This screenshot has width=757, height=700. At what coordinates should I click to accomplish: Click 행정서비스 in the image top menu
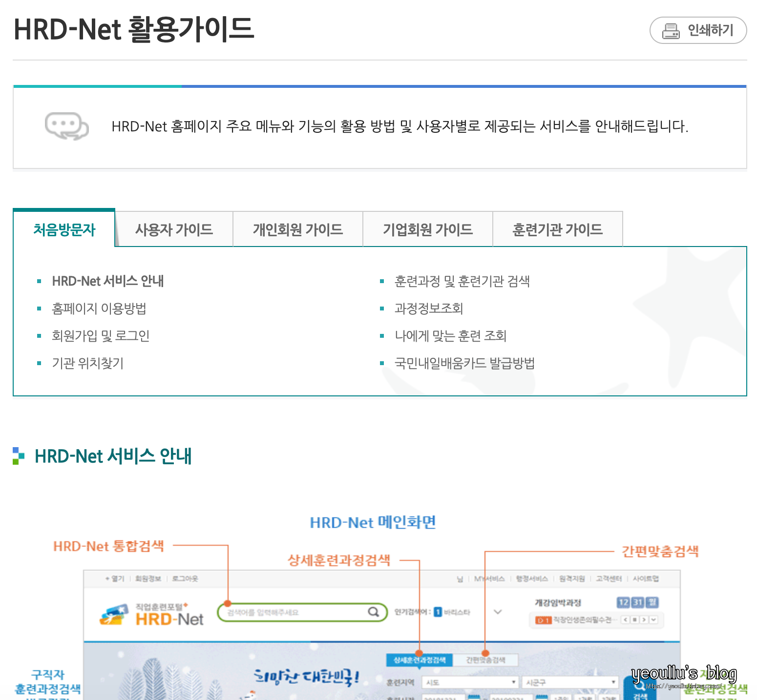532,578
